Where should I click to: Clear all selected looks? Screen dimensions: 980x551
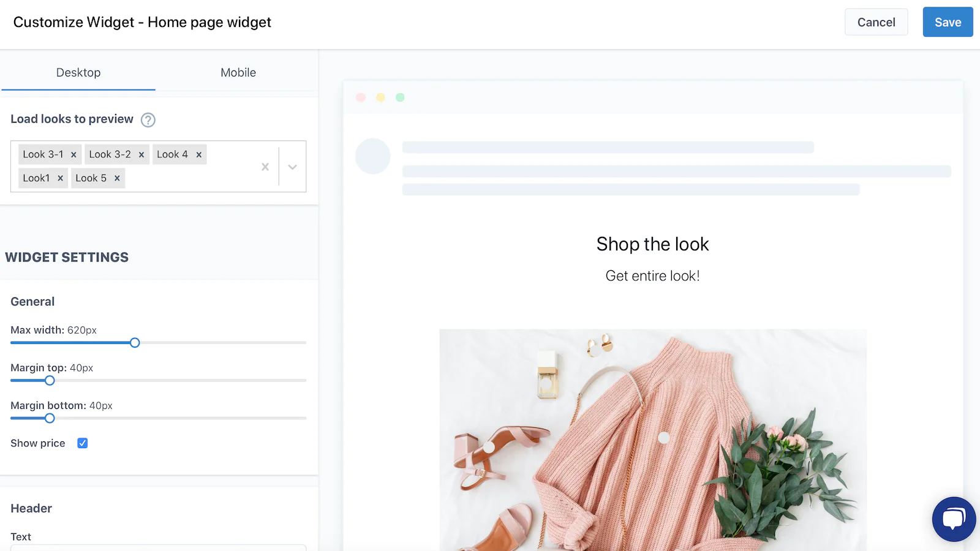pos(265,167)
